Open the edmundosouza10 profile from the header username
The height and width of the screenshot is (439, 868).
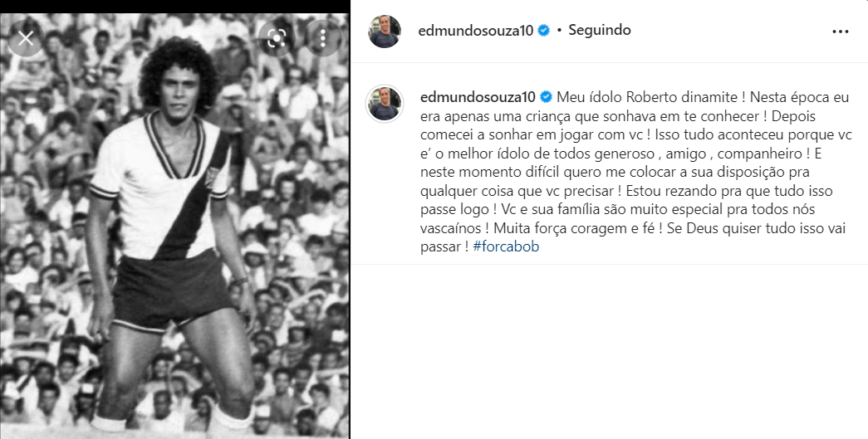click(475, 31)
